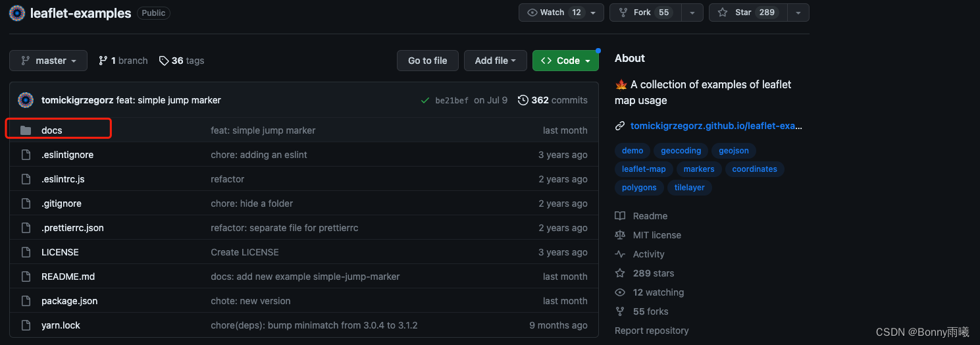This screenshot has width=980, height=345.
Task: Click the commit author avatar of tomickigrzegorz
Action: [x=26, y=100]
